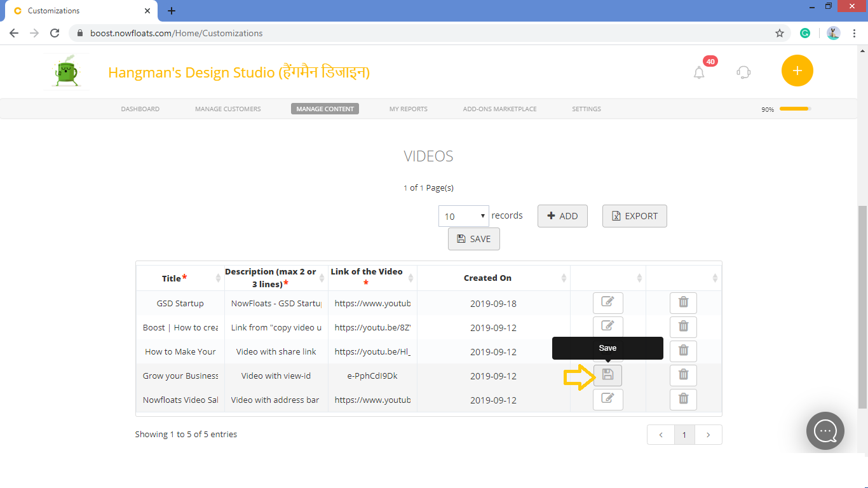Open the notifications bell icon
The height and width of the screenshot is (488, 868).
click(x=699, y=72)
